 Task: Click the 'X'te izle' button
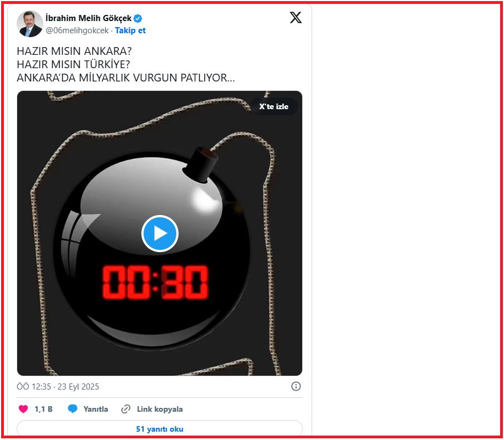pyautogui.click(x=273, y=106)
